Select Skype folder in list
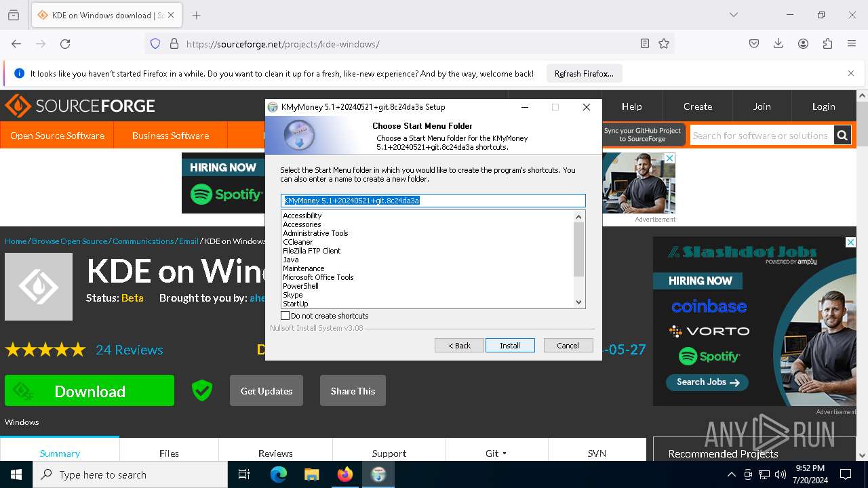Screen dimensions: 868x488 (x=292, y=295)
